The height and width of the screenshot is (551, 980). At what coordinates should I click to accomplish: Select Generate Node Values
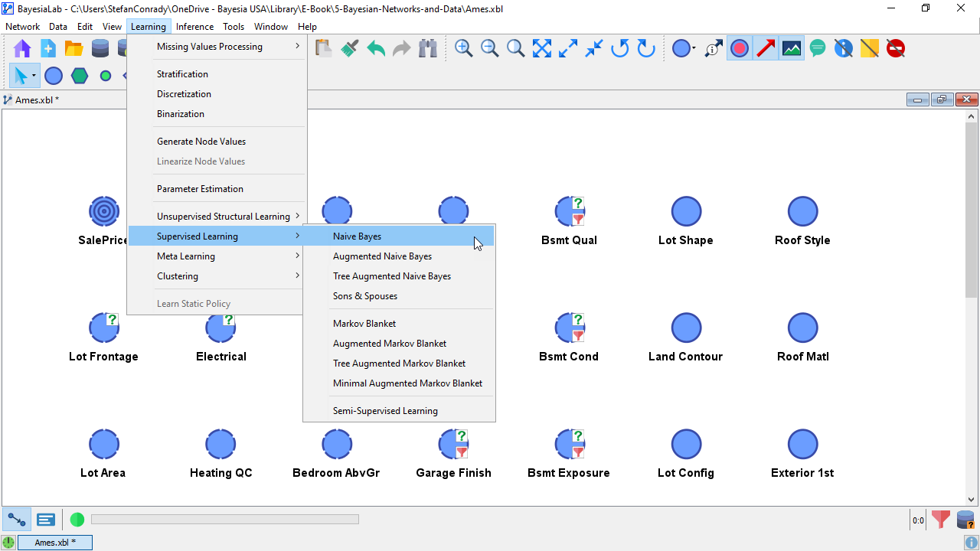[x=217, y=142]
